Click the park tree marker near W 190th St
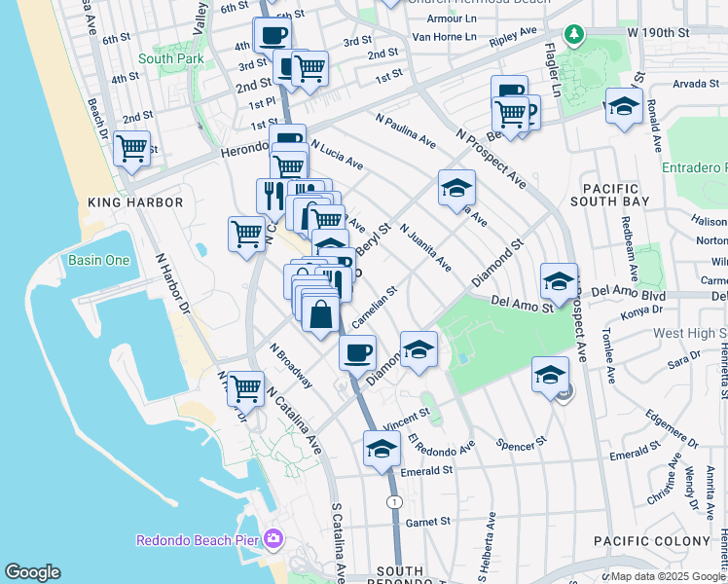This screenshot has height=584, width=728. click(574, 34)
